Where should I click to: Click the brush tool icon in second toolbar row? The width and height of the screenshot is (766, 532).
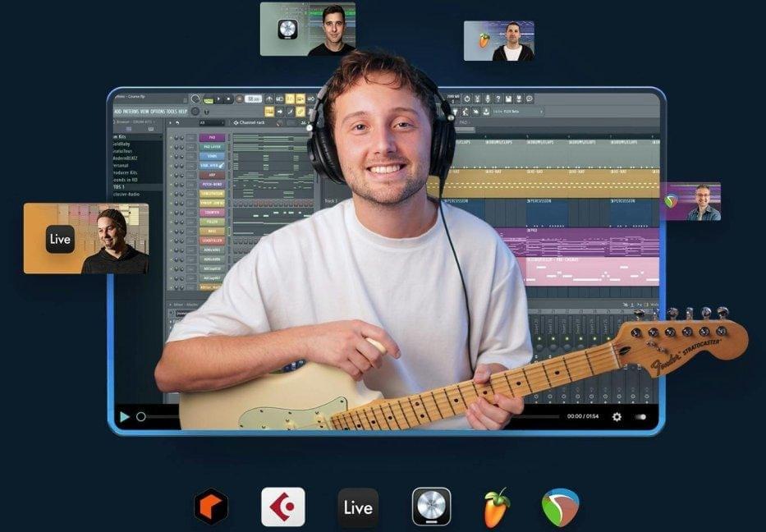pyautogui.click(x=290, y=112)
